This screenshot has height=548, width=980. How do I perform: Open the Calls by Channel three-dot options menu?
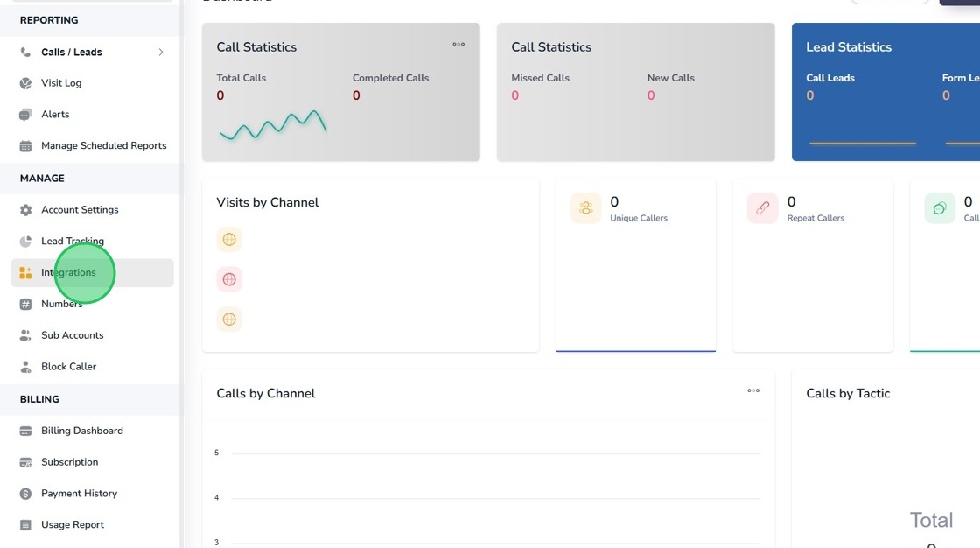pyautogui.click(x=753, y=390)
